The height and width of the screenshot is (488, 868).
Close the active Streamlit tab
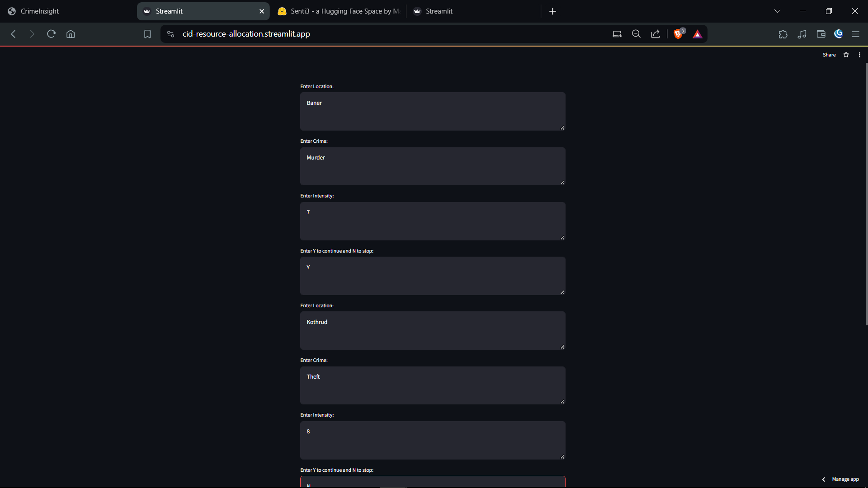point(262,11)
